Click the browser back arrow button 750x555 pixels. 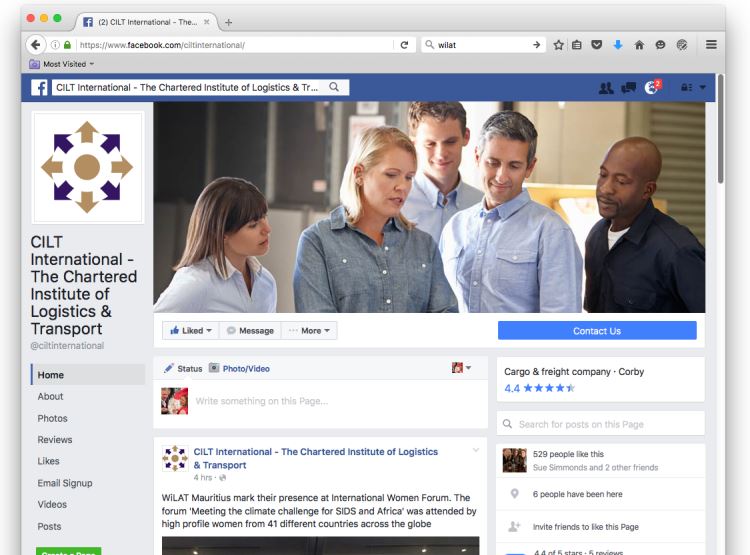(x=35, y=45)
